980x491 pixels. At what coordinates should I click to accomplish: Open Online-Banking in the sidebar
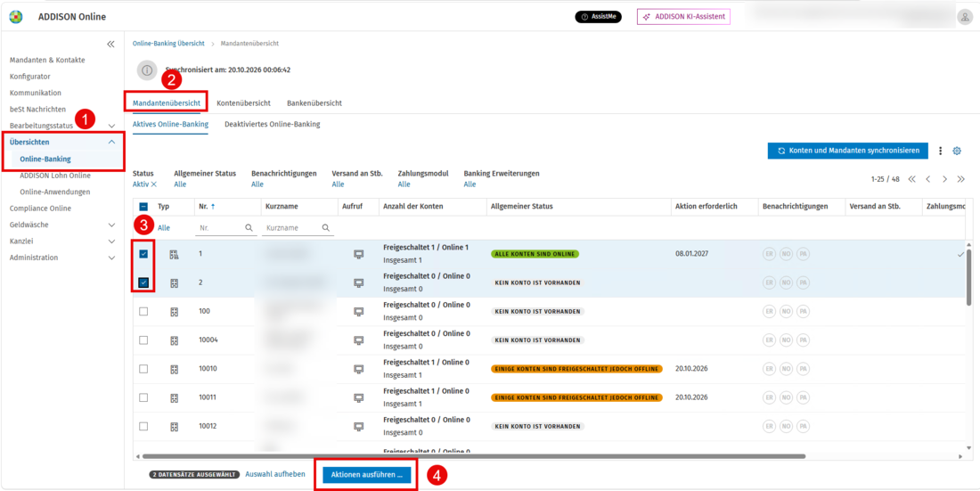click(x=45, y=159)
